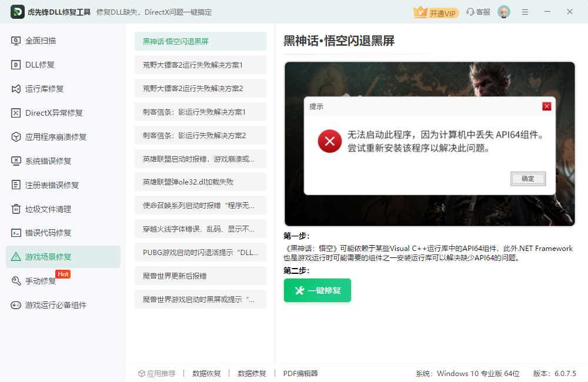Click the 第二步 heading text

[296, 270]
